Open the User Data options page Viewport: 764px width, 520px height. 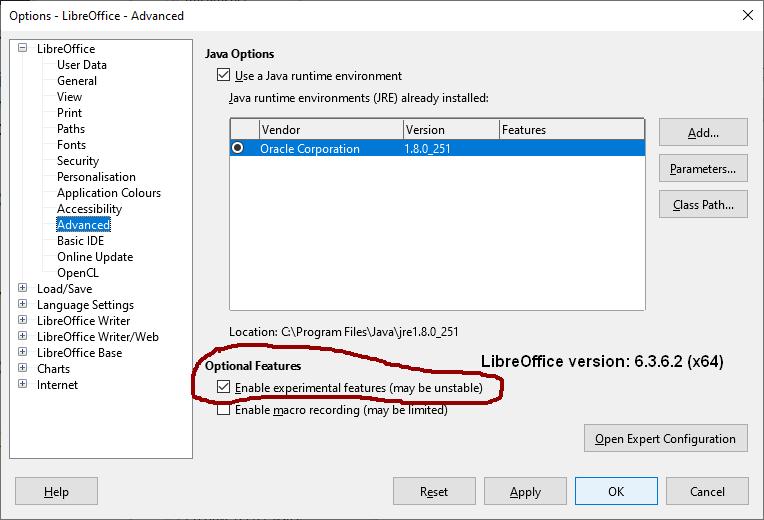point(82,65)
